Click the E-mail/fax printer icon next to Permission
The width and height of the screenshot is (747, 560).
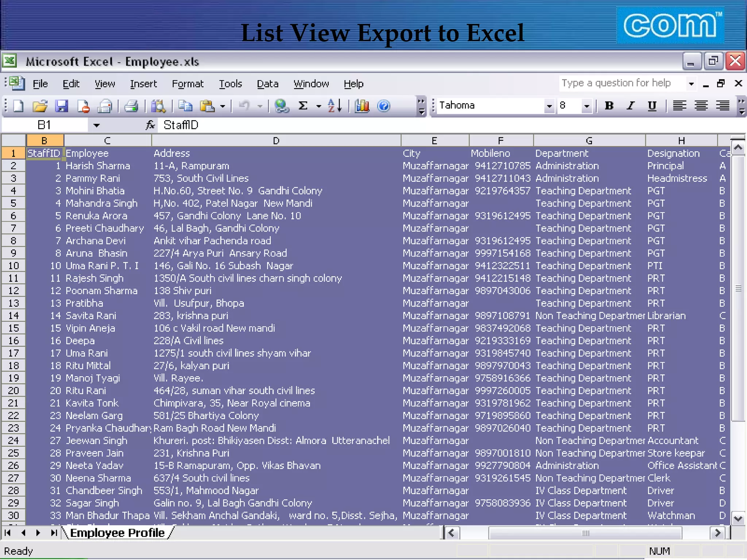click(105, 106)
